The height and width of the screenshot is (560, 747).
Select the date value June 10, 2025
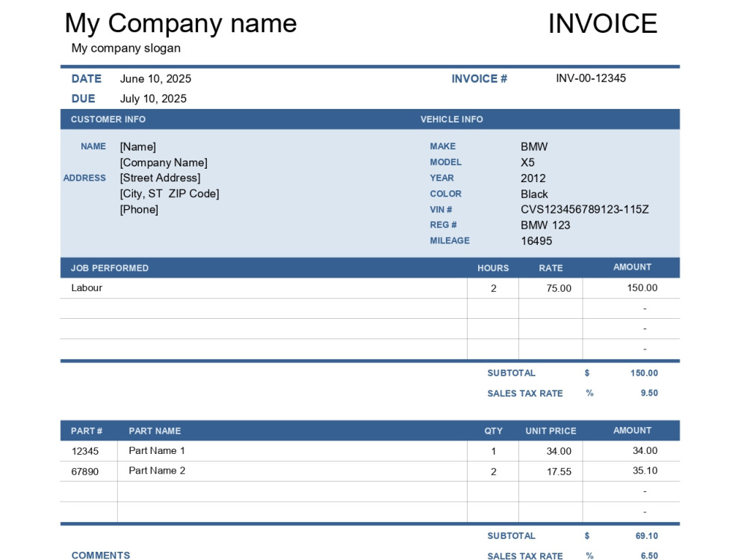point(155,78)
